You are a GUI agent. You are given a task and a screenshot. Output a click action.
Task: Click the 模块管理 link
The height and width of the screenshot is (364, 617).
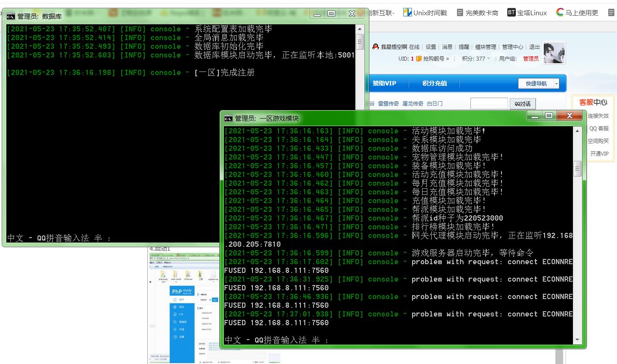point(485,47)
